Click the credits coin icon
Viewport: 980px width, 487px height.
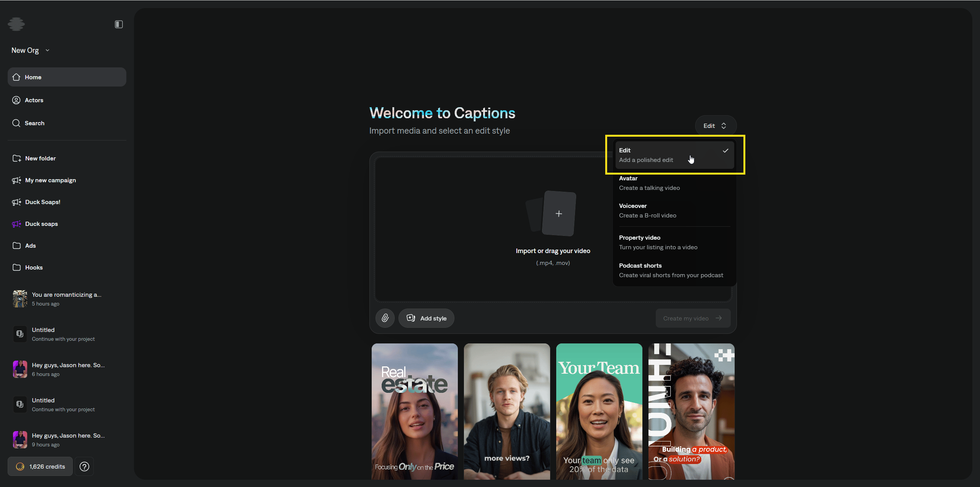[20, 466]
